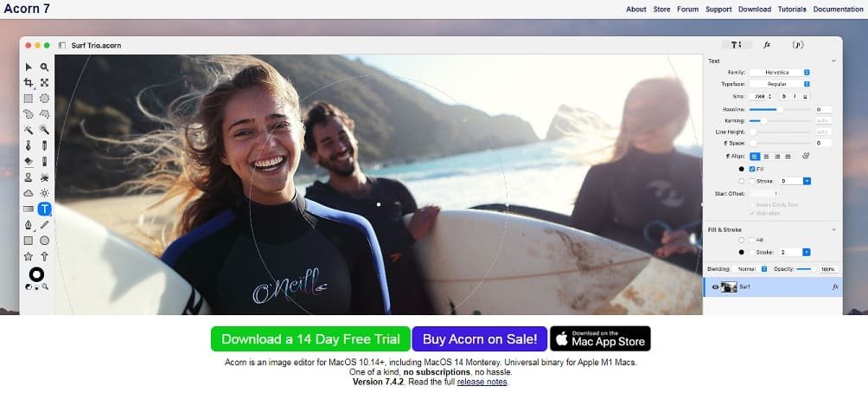The height and width of the screenshot is (399, 868).
Task: Select the Pen vector tool
Action: [29, 224]
